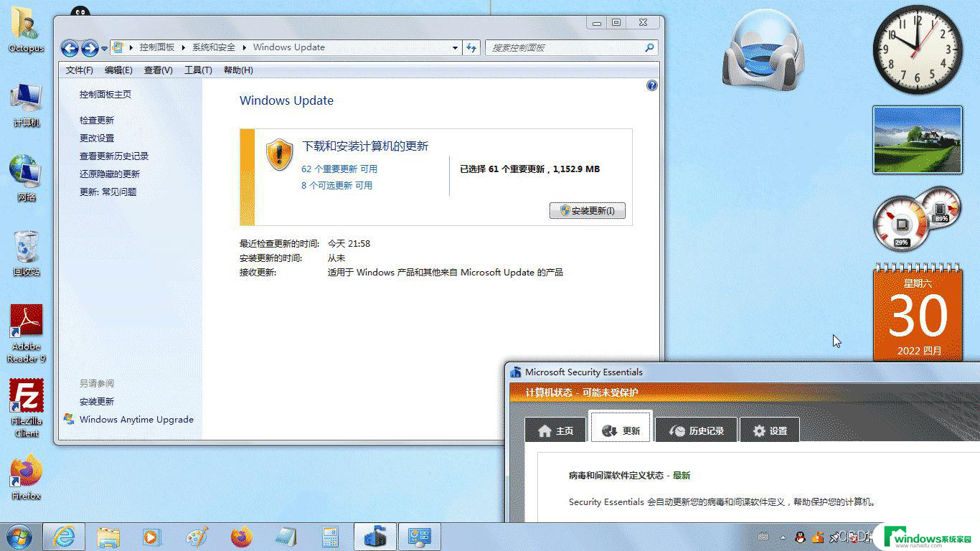
Task: Click the QQ penguin tray icon
Action: 801,537
